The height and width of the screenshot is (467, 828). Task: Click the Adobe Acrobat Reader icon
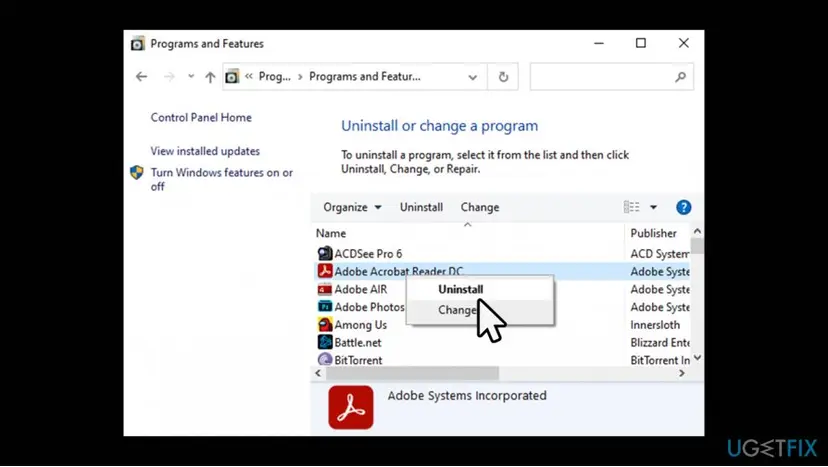(325, 271)
